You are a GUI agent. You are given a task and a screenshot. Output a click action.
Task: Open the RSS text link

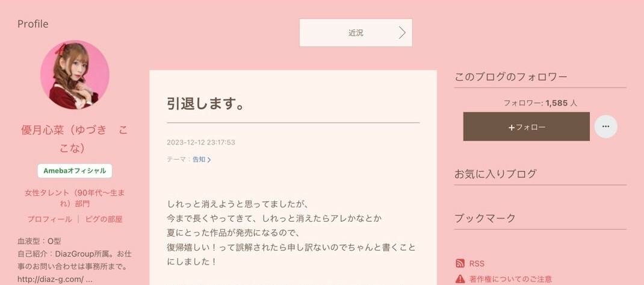pos(477,264)
